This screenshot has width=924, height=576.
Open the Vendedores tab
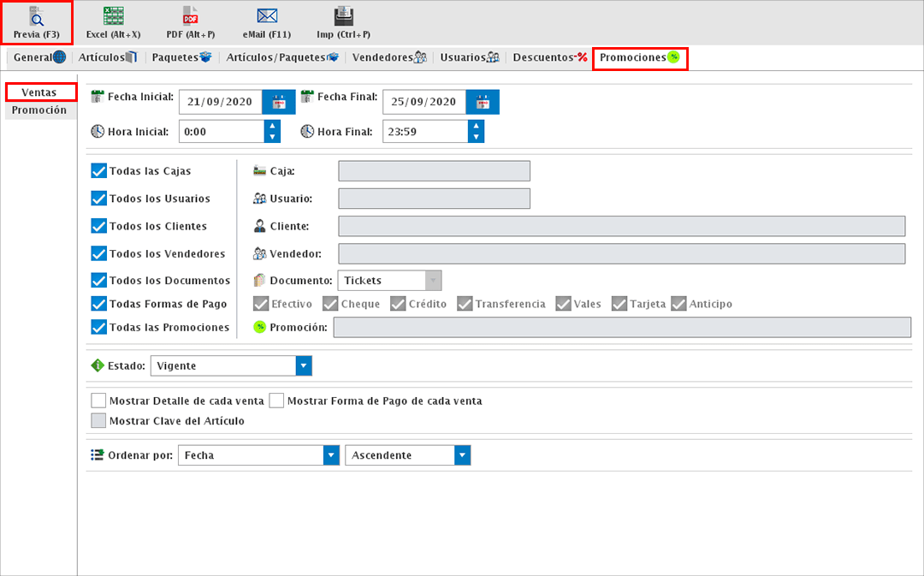pos(389,57)
